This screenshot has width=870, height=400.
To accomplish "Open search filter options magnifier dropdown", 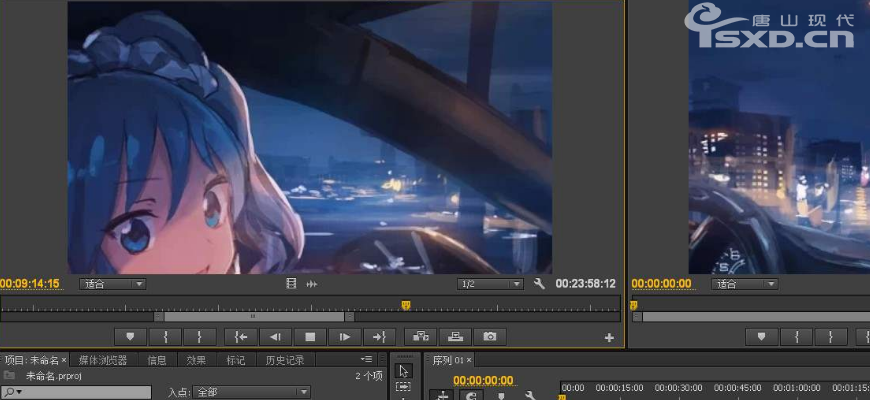I will tap(12, 392).
